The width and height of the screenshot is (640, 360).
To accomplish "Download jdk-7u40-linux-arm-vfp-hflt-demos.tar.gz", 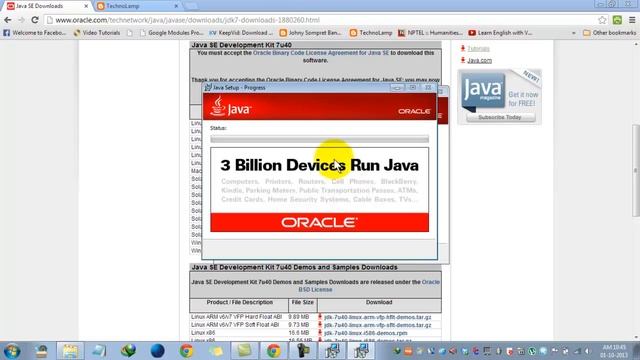I will coord(377,317).
